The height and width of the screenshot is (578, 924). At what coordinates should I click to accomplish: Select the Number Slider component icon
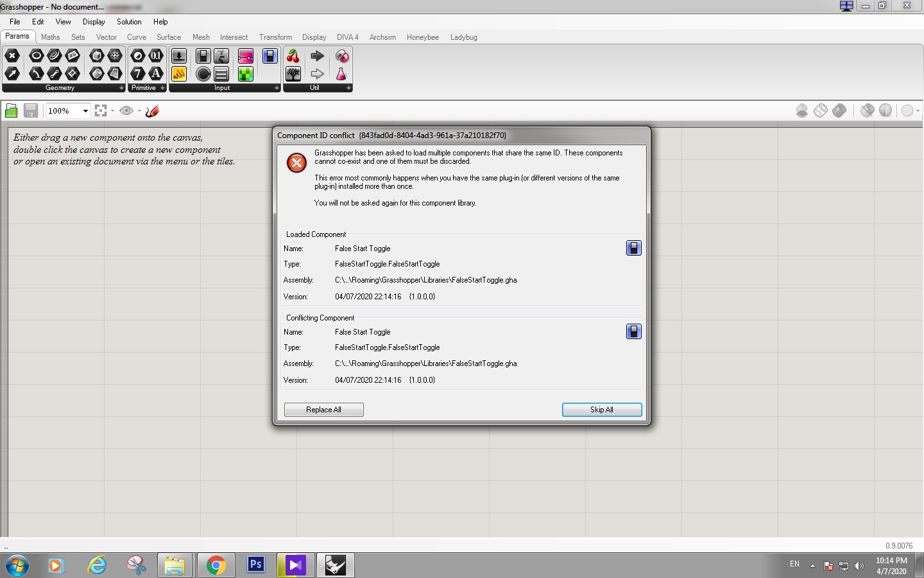[179, 56]
